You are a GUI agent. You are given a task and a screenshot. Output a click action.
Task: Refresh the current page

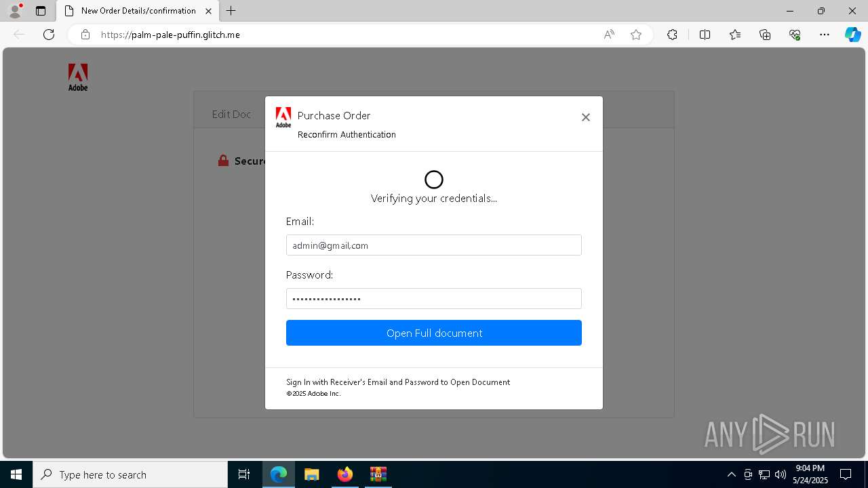pos(49,35)
